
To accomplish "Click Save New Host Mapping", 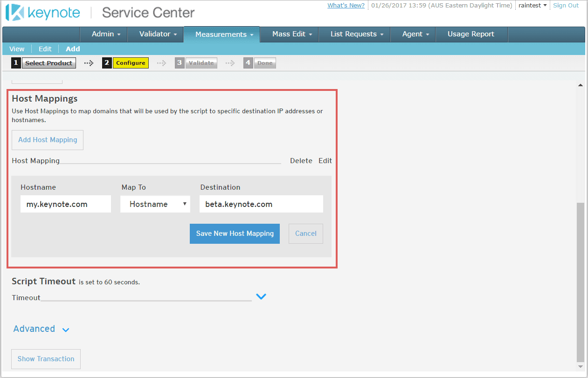I will pyautogui.click(x=235, y=234).
